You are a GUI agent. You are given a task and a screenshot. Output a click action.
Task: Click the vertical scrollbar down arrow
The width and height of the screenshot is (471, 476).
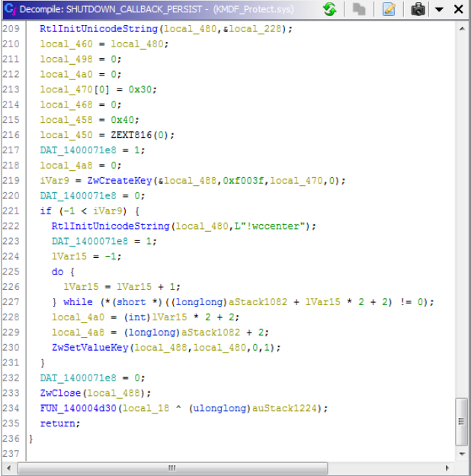click(x=462, y=454)
